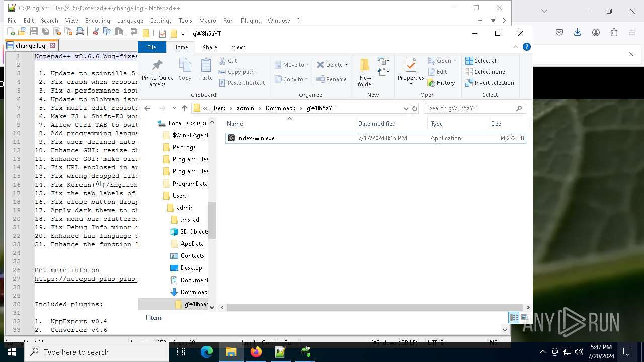
Task: Open Notepad++ Language menu
Action: tap(130, 21)
